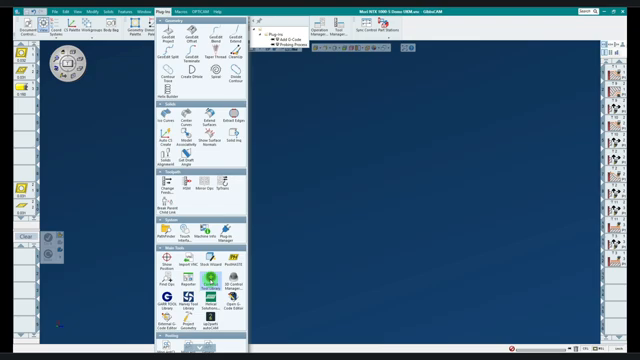The width and height of the screenshot is (640, 360).
Task: Open the Auto CS Create tool
Action: tap(166, 137)
